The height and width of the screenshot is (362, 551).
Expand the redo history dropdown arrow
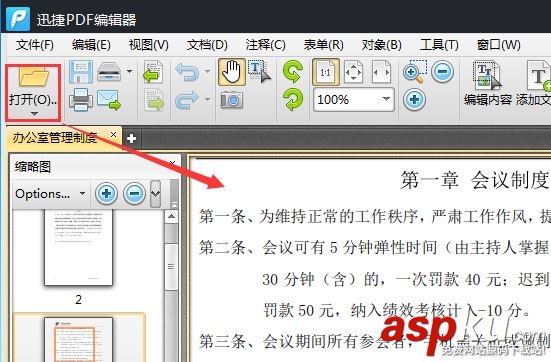[x=207, y=99]
